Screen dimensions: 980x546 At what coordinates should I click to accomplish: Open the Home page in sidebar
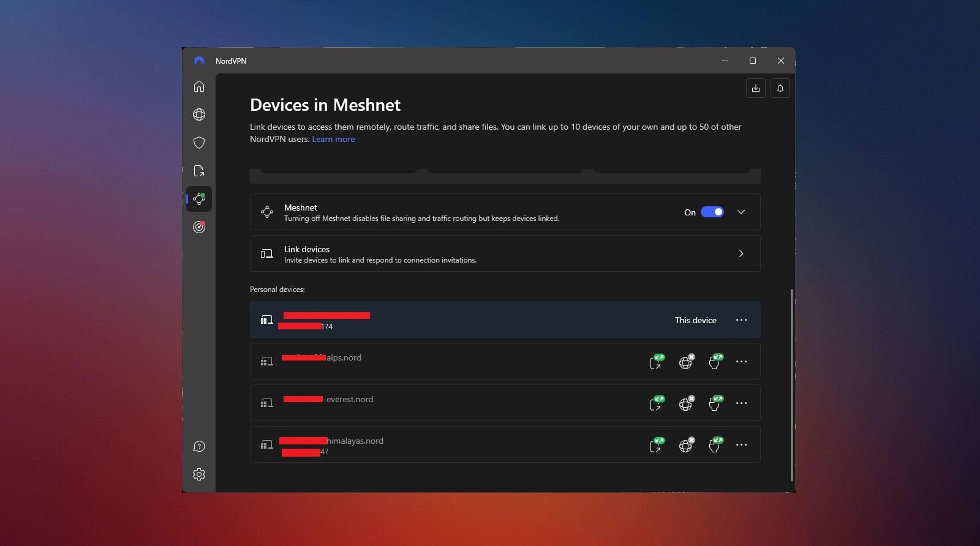[199, 86]
